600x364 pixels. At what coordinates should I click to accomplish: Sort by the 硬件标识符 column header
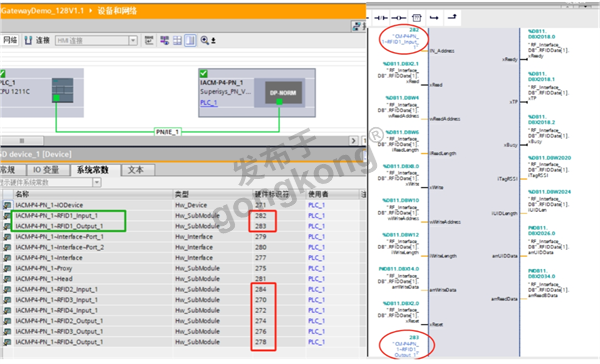272,194
